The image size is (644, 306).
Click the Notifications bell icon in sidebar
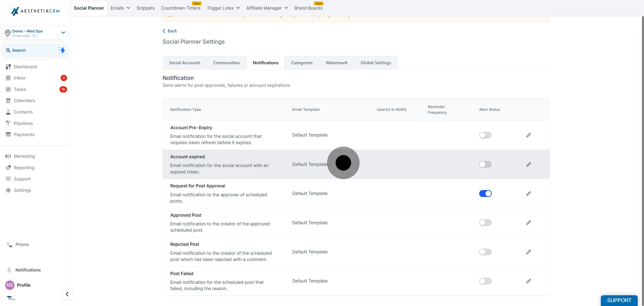coord(9,270)
